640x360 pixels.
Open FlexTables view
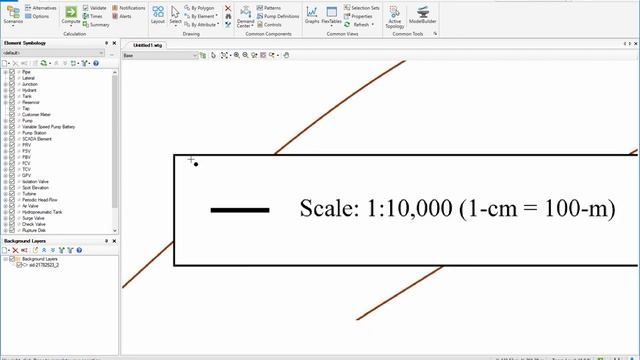(x=331, y=16)
